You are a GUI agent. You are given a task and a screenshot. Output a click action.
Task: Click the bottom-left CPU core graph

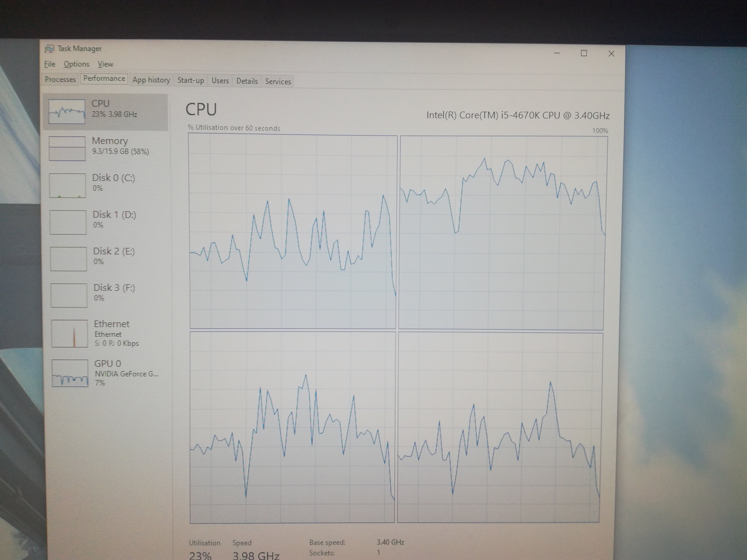pos(292,427)
